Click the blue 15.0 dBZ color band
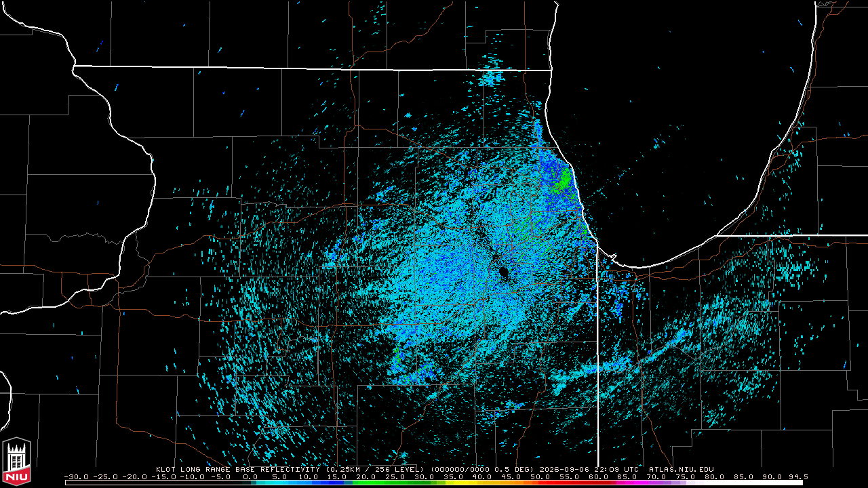Screen dimensions: 868x488 [338, 482]
